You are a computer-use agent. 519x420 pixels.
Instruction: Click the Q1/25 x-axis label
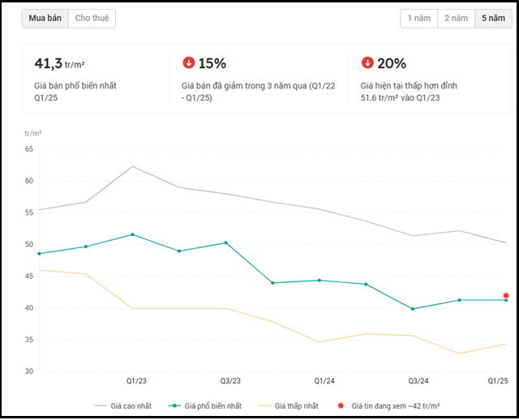click(497, 381)
